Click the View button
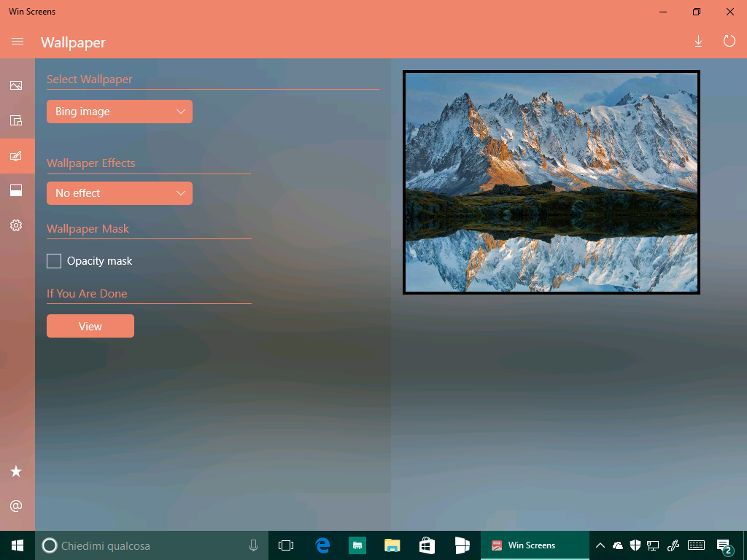The width and height of the screenshot is (747, 560). [x=90, y=326]
